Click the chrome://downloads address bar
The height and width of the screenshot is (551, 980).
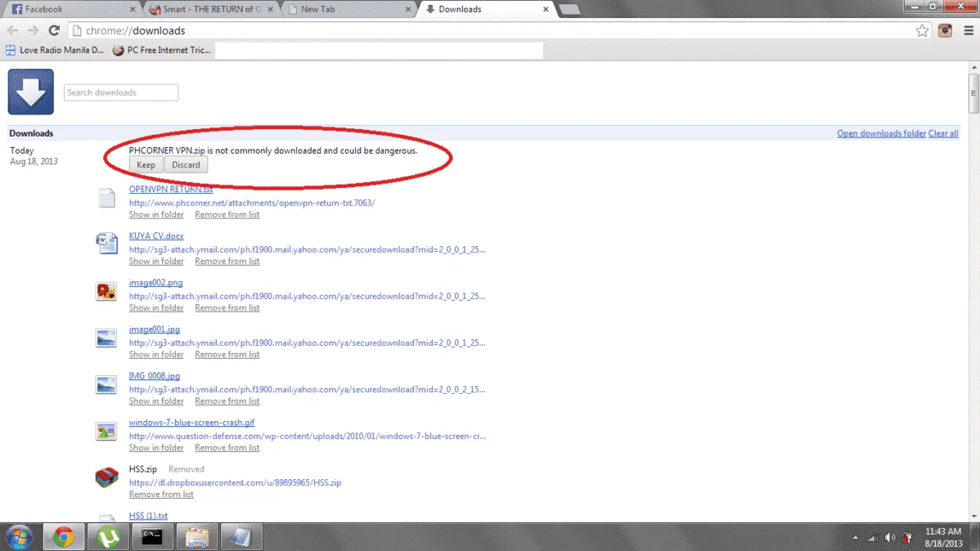tap(491, 30)
